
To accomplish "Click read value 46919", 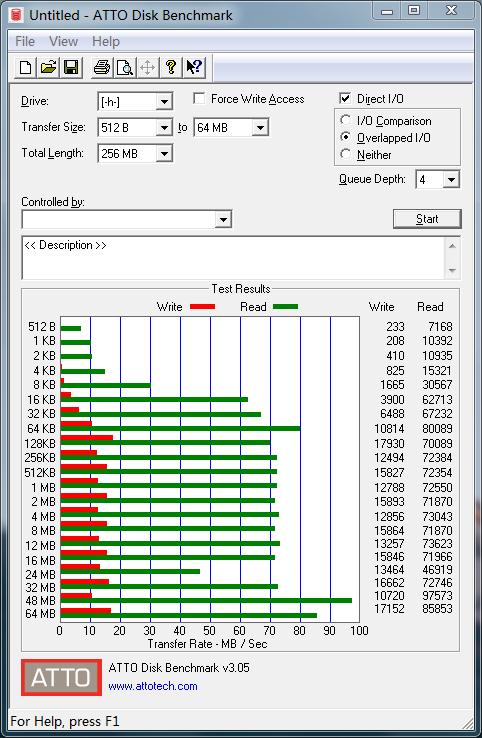I will tap(437, 570).
